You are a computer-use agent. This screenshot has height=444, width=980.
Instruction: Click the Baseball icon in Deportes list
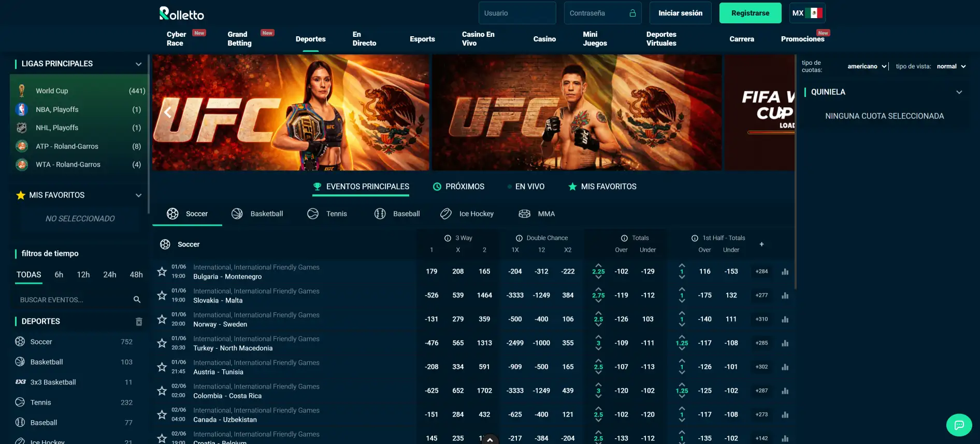tap(20, 422)
